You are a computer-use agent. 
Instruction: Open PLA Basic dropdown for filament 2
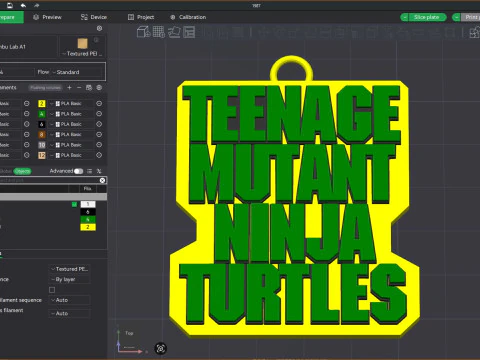[71, 104]
